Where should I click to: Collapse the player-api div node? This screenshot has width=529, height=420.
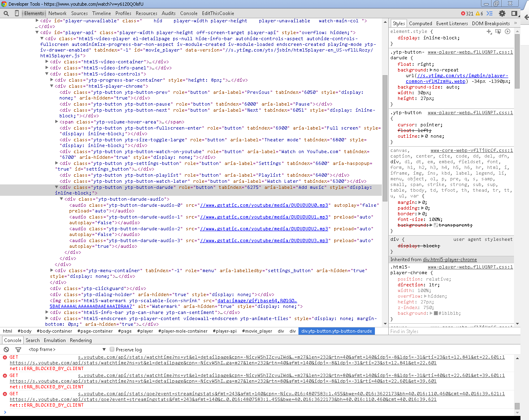coord(37,32)
